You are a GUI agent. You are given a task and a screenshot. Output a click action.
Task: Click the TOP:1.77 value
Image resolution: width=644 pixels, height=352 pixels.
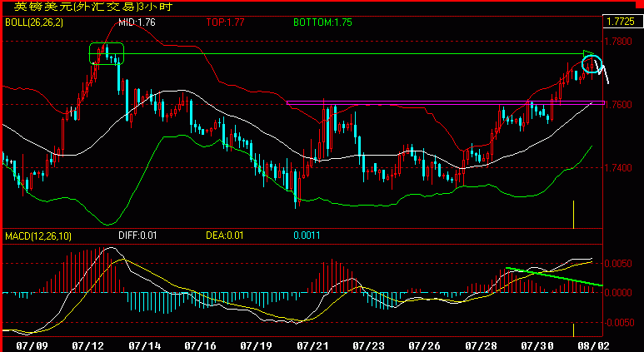click(x=225, y=22)
